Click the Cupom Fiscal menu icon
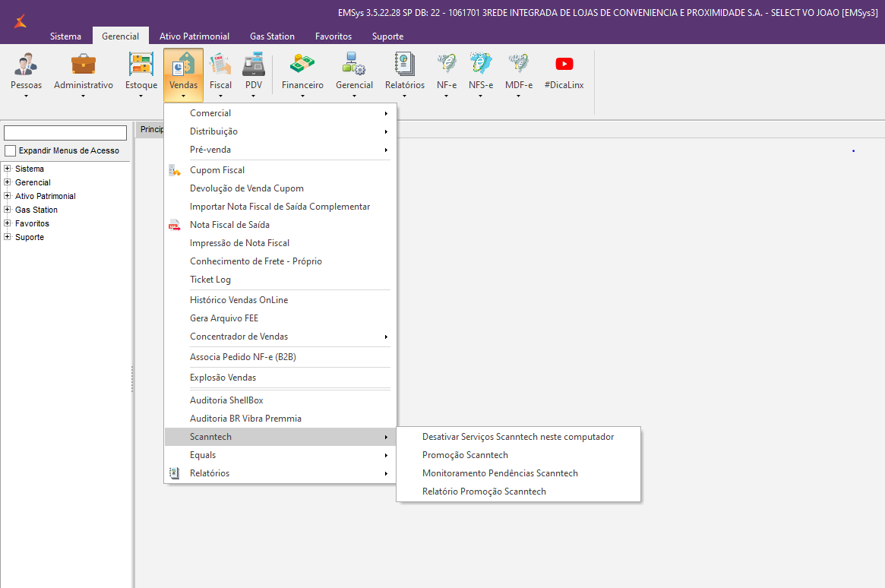 pyautogui.click(x=175, y=170)
